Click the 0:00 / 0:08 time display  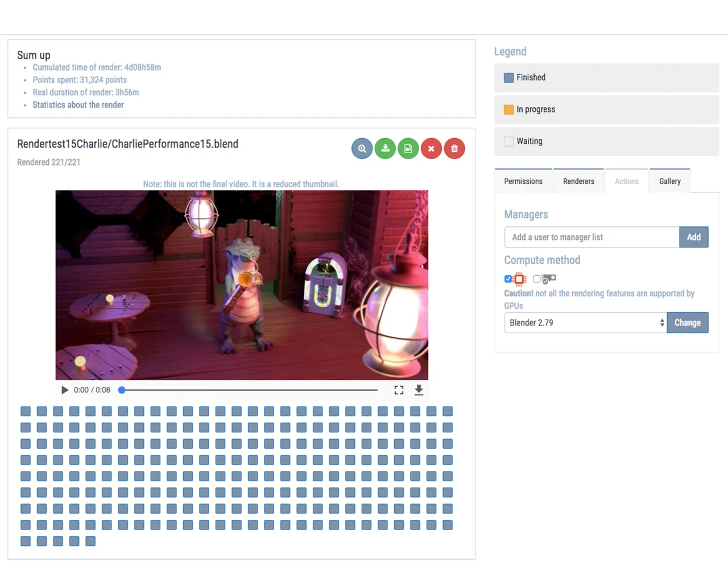(x=92, y=390)
